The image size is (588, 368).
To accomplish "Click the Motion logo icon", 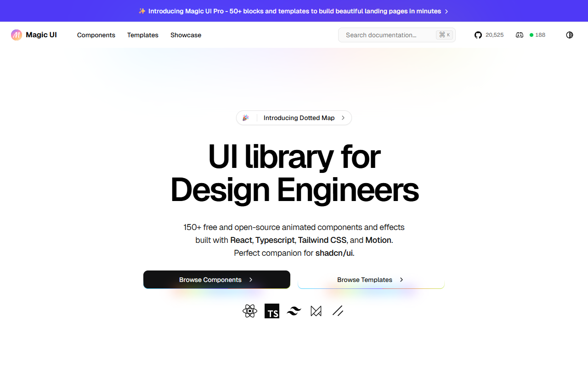I will click(x=316, y=311).
